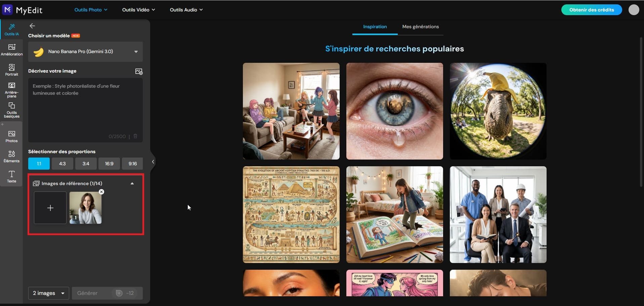Select the 1:1 proportion
This screenshot has width=644, height=306.
(x=39, y=164)
